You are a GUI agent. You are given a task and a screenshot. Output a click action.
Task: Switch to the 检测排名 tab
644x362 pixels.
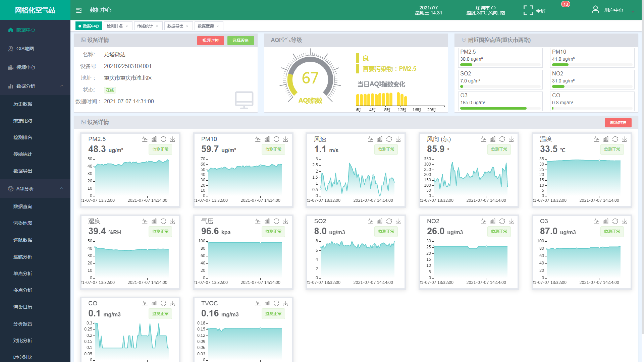click(x=115, y=26)
